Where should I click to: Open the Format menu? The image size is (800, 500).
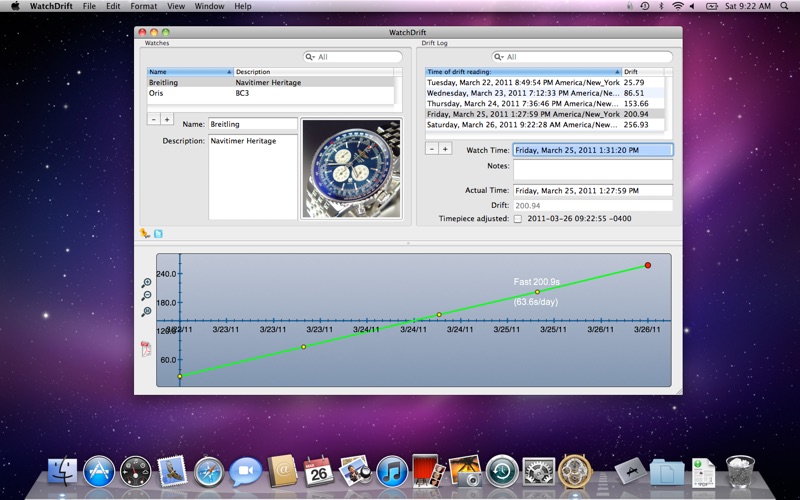pyautogui.click(x=143, y=6)
